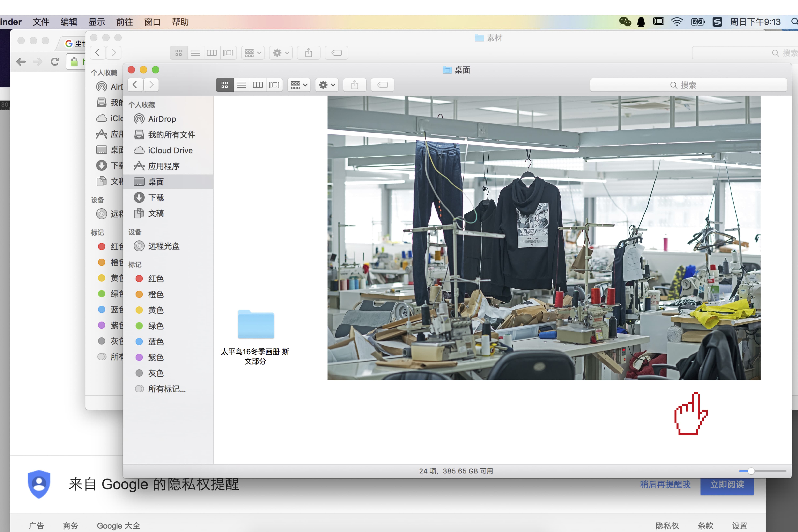Go back in the Desktop Finder window
This screenshot has width=798, height=532.
(135, 85)
